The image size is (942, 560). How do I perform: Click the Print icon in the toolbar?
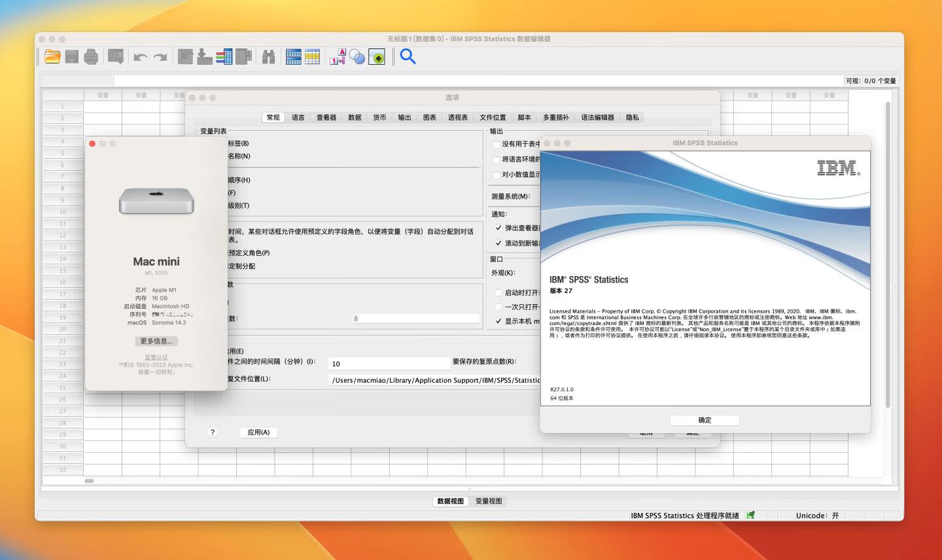[91, 57]
